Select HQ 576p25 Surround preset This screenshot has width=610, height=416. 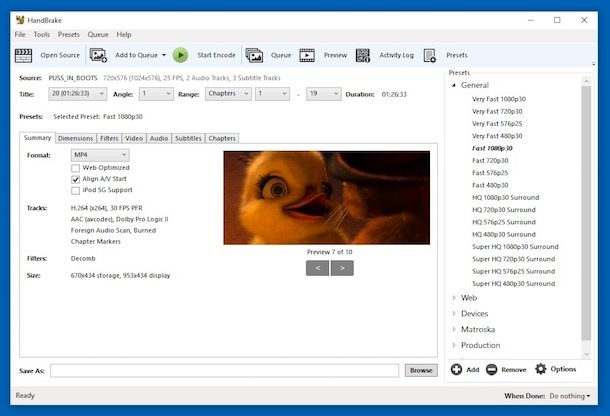pyautogui.click(x=504, y=222)
